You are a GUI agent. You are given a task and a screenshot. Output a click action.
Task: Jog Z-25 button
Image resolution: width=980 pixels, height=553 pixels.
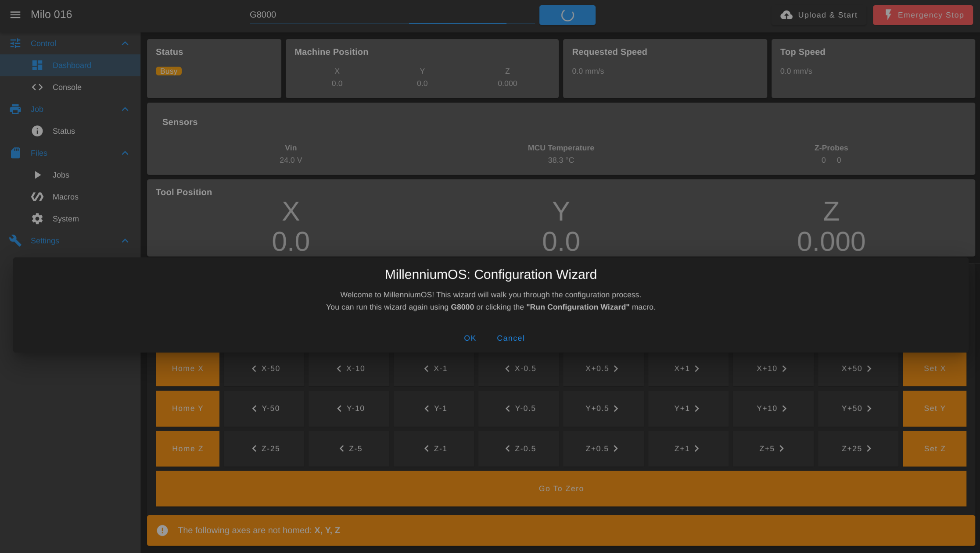[264, 449]
